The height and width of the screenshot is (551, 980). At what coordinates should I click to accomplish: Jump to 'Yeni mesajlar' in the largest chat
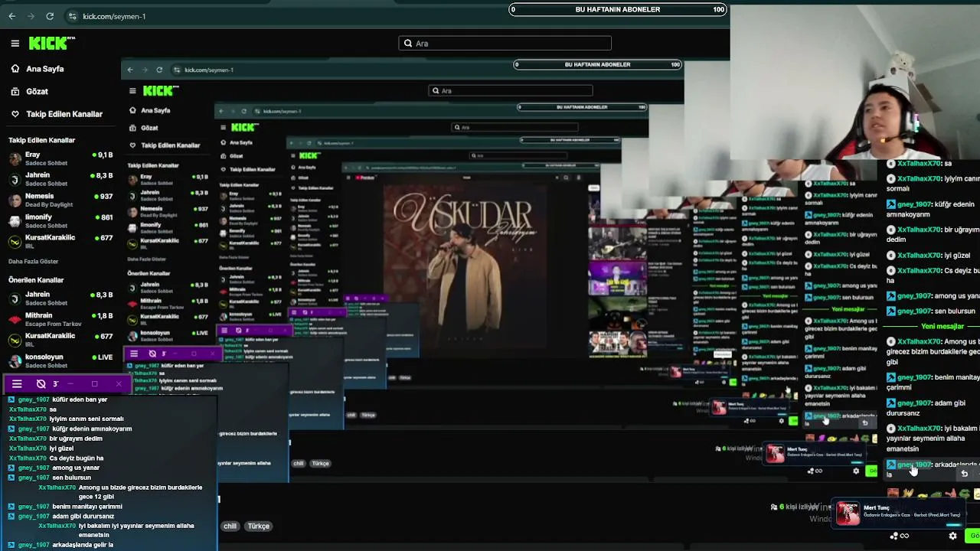tap(942, 327)
